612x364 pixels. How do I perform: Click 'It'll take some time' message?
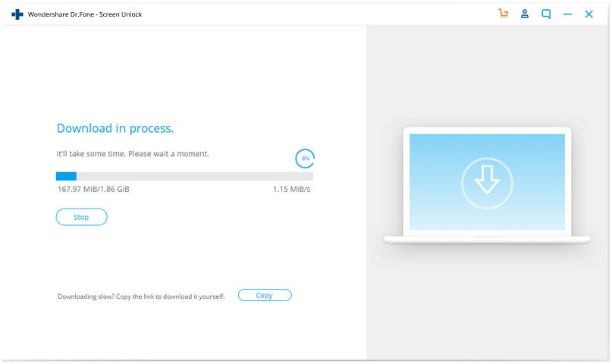coord(133,154)
